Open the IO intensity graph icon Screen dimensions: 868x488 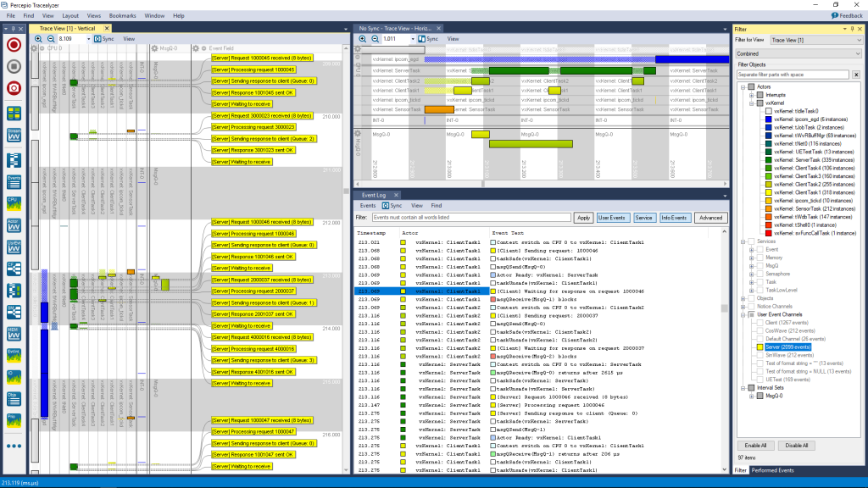pos(14,377)
